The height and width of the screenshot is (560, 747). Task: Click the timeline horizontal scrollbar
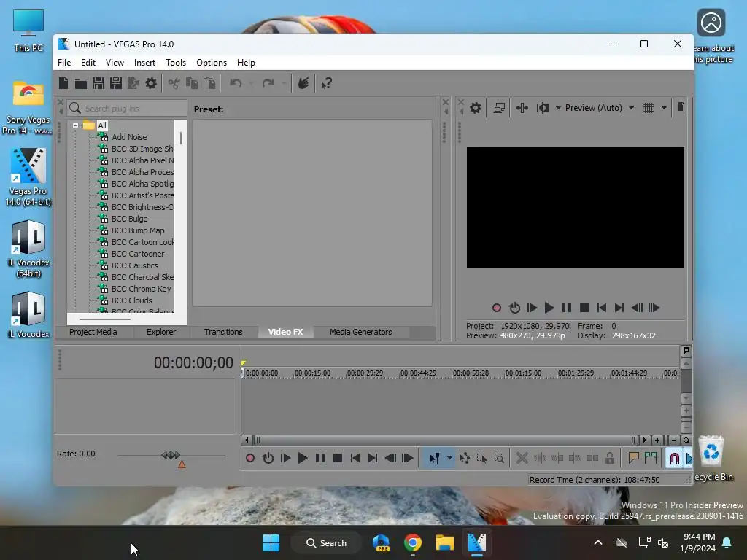coord(445,440)
